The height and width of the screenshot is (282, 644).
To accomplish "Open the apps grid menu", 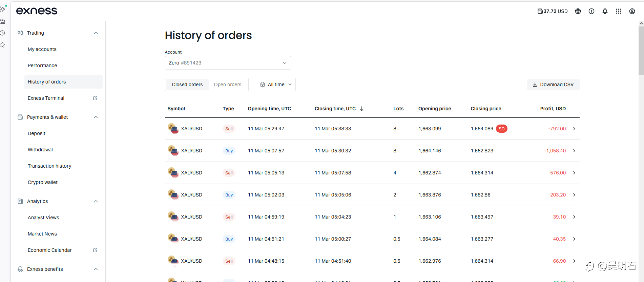I will click(x=619, y=11).
